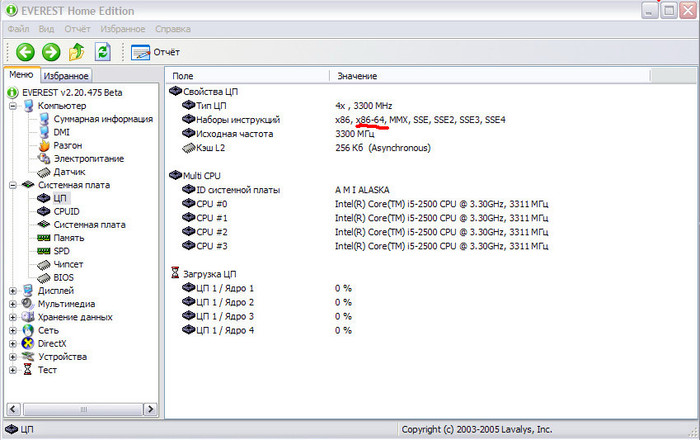Select the ЦП tree item label

tap(60, 198)
